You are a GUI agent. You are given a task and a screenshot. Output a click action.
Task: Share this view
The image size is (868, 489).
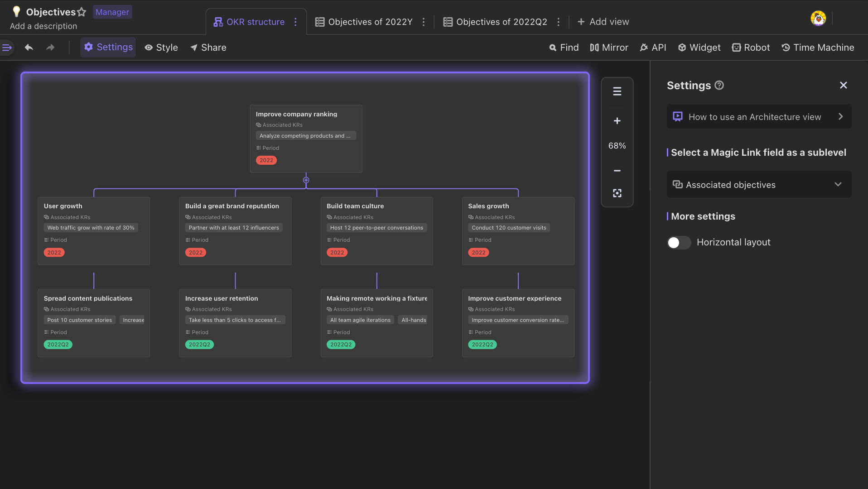point(208,48)
